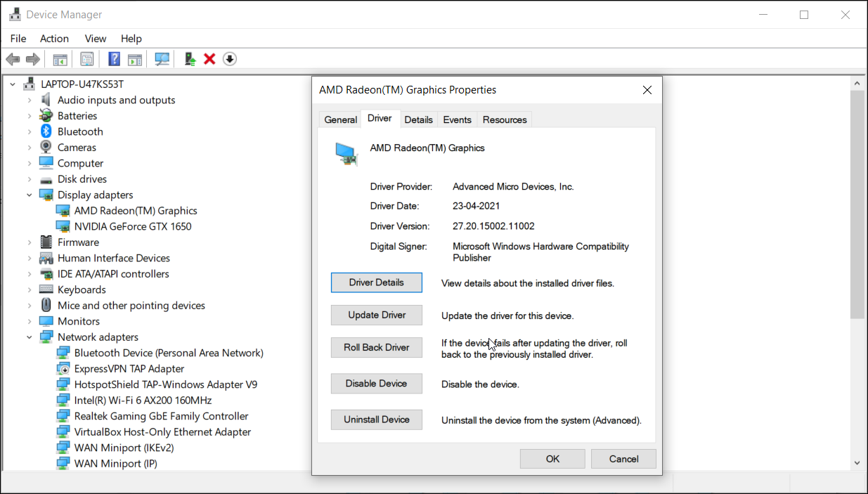Click the Scan for hardware changes icon
This screenshot has height=494, width=868.
click(x=162, y=58)
